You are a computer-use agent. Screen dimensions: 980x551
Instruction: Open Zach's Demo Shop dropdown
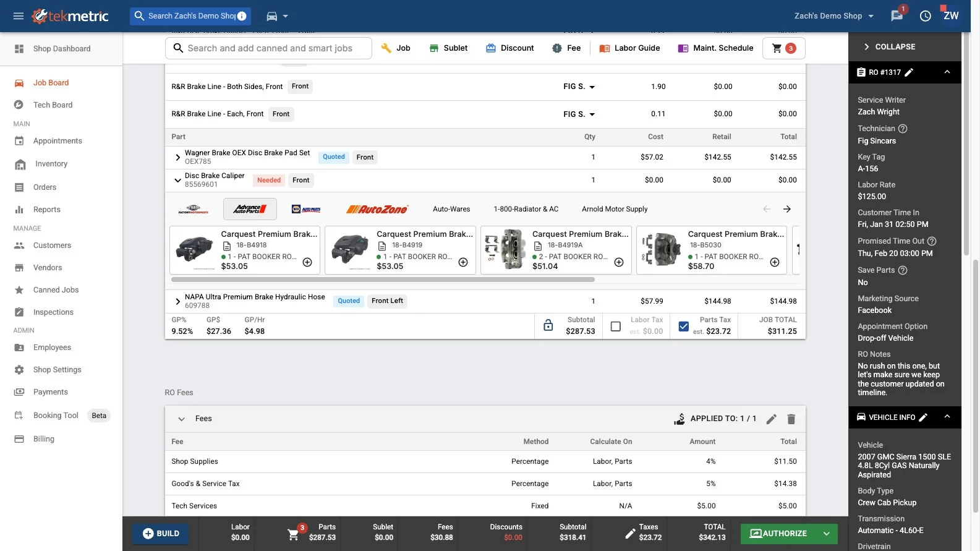(834, 16)
